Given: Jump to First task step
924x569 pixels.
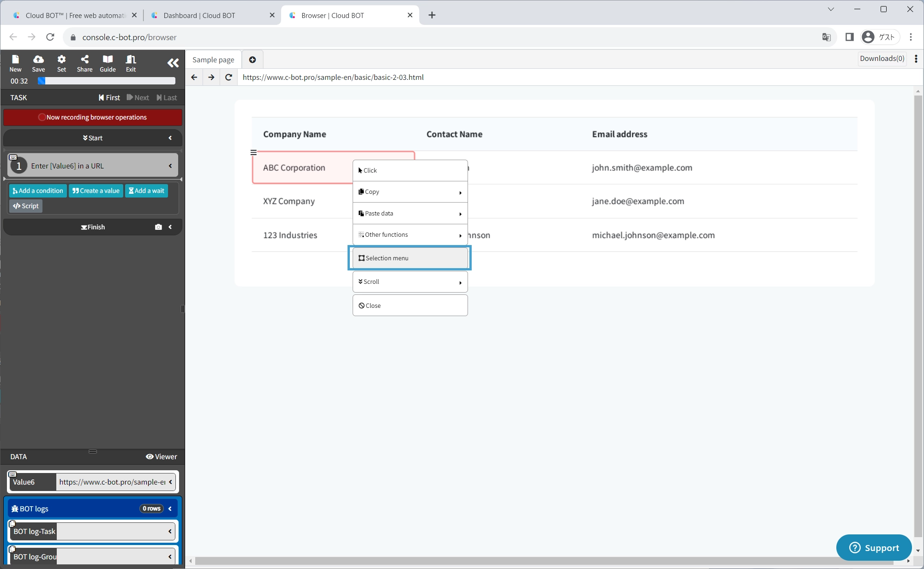Looking at the screenshot, I should pos(109,97).
